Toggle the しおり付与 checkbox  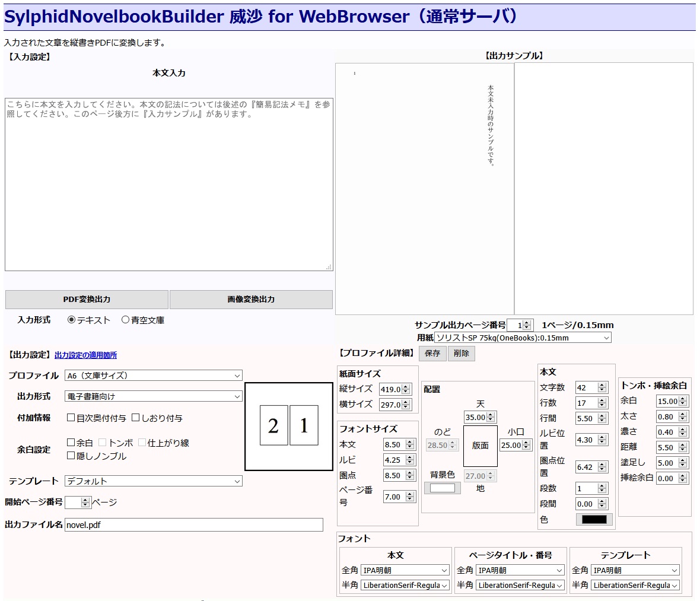[x=136, y=418]
